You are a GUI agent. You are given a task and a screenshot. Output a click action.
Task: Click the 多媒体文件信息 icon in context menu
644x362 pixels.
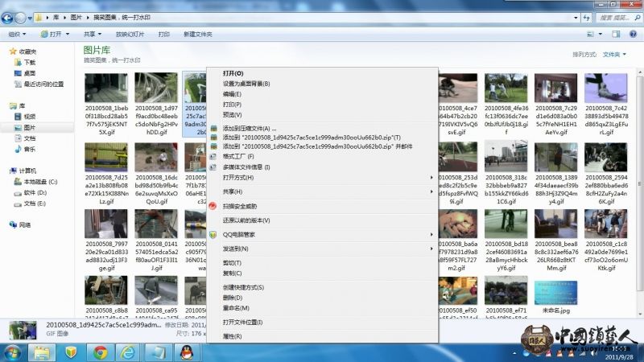pyautogui.click(x=213, y=167)
